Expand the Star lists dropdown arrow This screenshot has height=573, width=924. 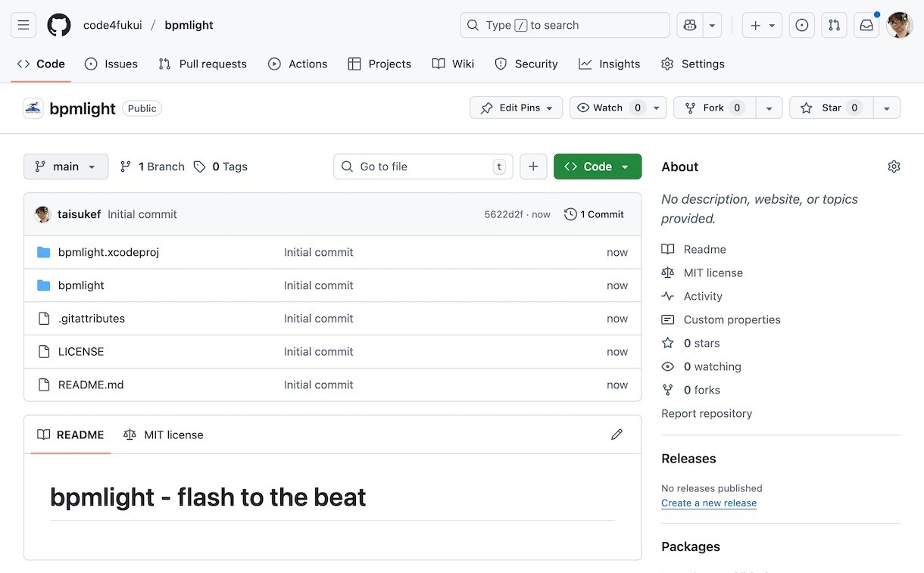click(886, 108)
